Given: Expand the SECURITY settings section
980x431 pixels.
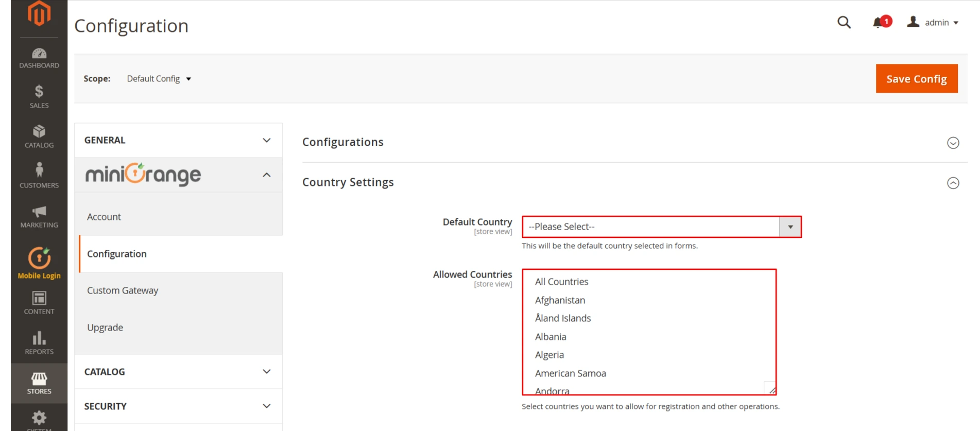Looking at the screenshot, I should click(x=178, y=406).
